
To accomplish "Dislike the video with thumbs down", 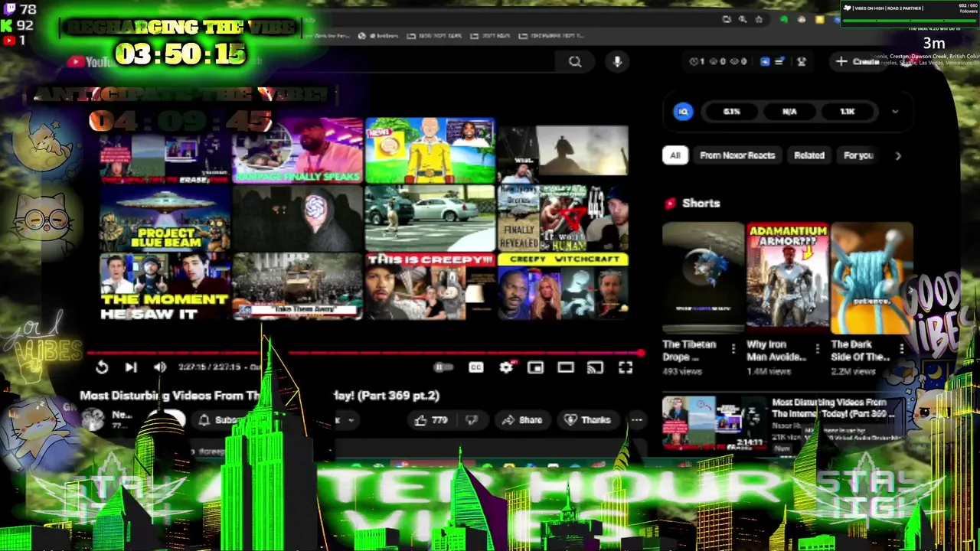I will (x=472, y=419).
